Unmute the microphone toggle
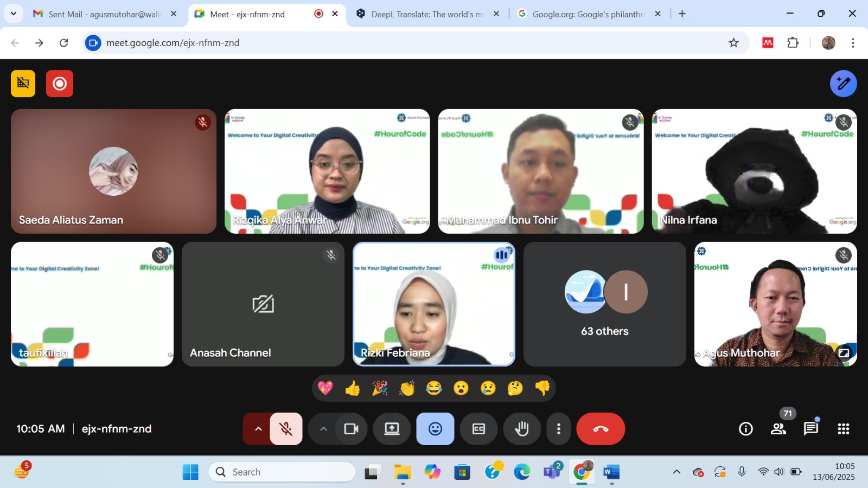Viewport: 868px width, 488px height. (x=286, y=429)
